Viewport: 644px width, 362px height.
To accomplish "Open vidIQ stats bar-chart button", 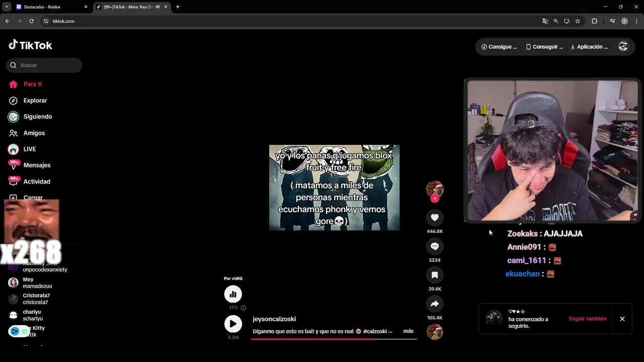I will tap(233, 294).
